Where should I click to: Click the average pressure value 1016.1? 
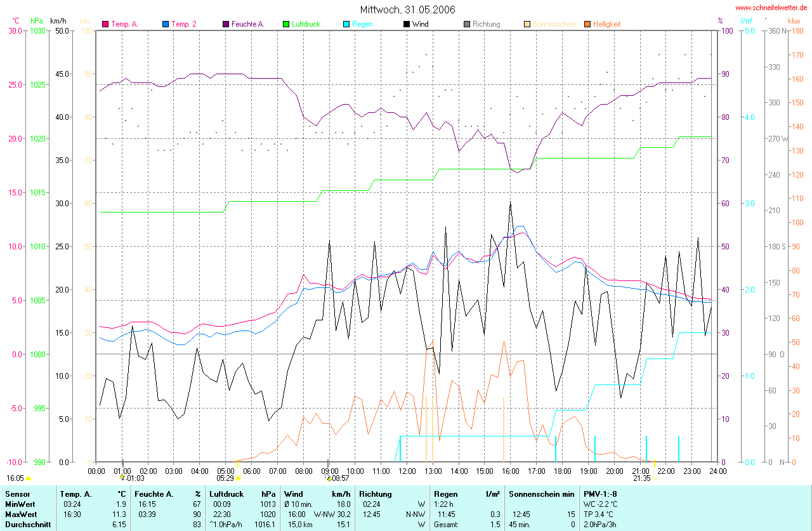[265, 525]
